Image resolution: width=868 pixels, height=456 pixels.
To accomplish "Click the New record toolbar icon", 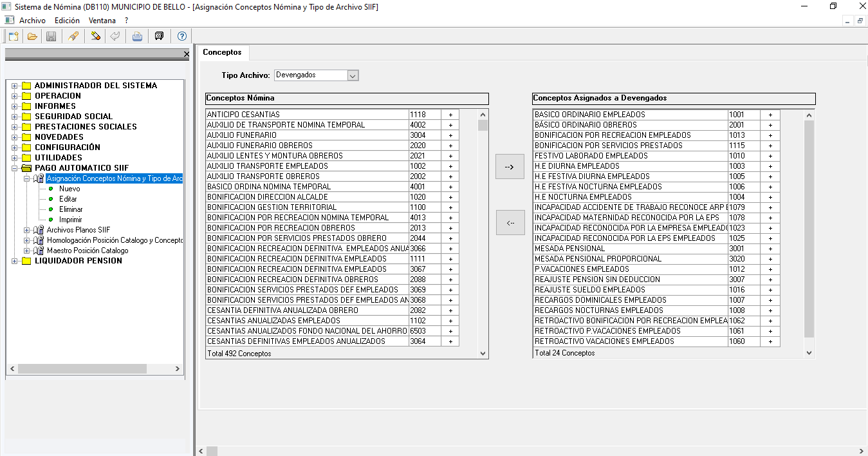I will pos(14,36).
